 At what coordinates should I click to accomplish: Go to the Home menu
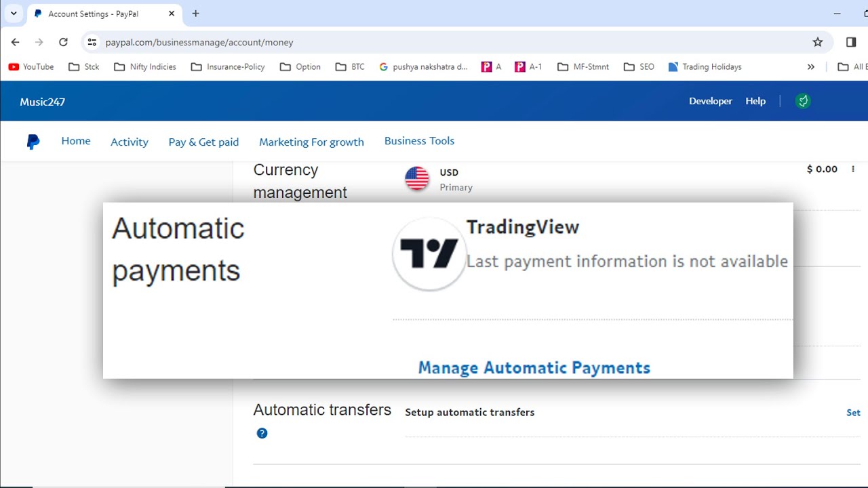(76, 141)
